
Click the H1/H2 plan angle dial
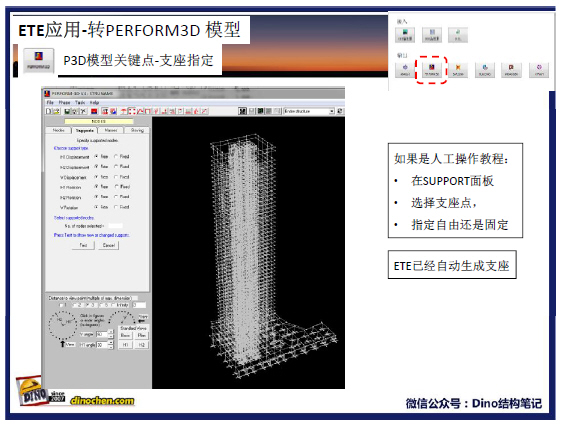pos(63,325)
